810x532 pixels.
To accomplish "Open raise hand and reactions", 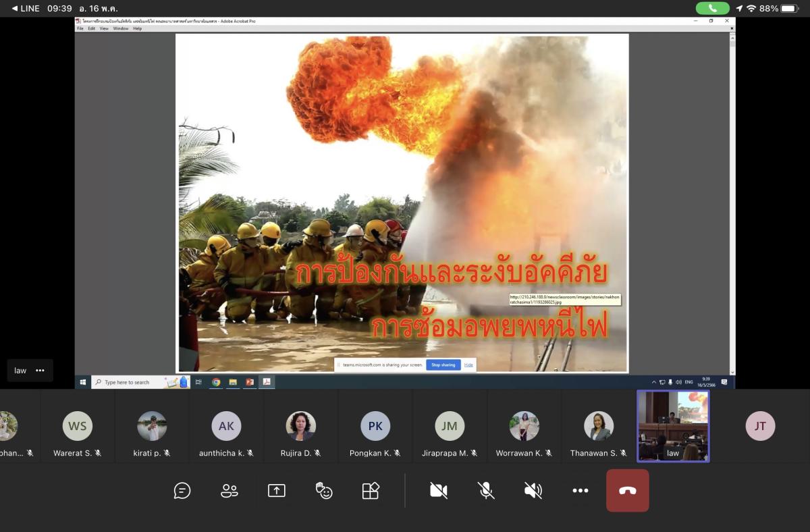I will pos(324,491).
